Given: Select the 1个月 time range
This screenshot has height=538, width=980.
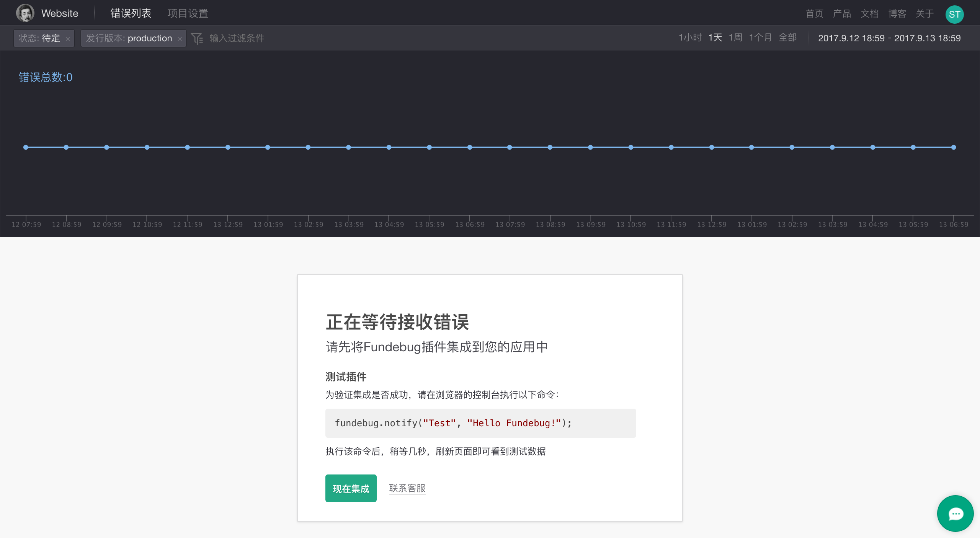Looking at the screenshot, I should pos(760,37).
